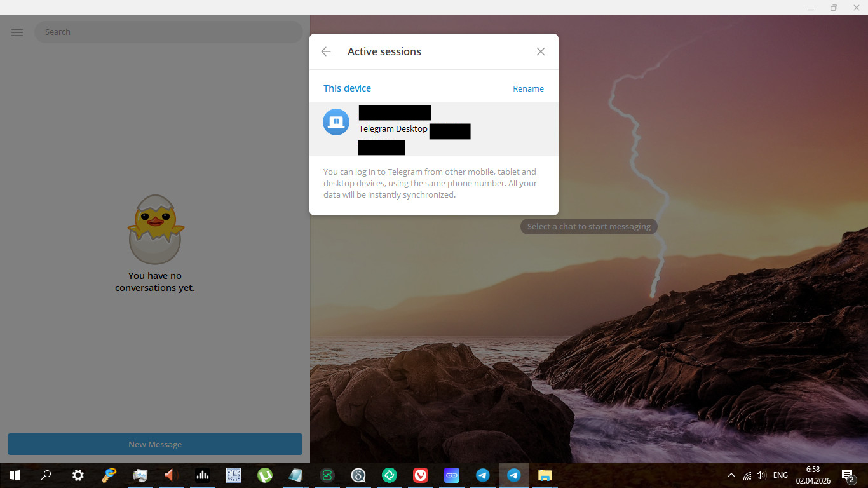Launch Settings gear from the taskbar
Screen dimensions: 868x488
pyautogui.click(x=78, y=475)
